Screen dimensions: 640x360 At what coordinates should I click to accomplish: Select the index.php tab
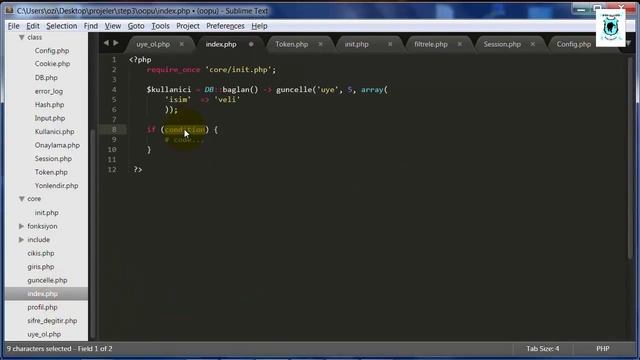[x=221, y=44]
